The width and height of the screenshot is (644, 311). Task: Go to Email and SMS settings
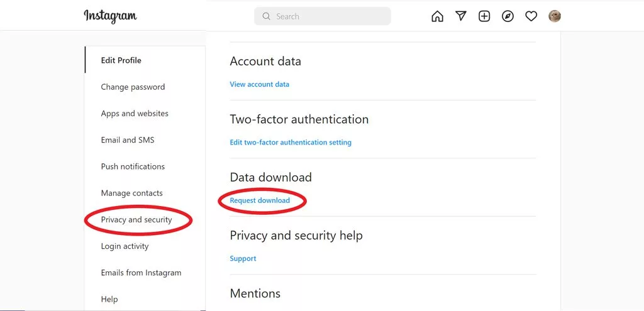(128, 140)
